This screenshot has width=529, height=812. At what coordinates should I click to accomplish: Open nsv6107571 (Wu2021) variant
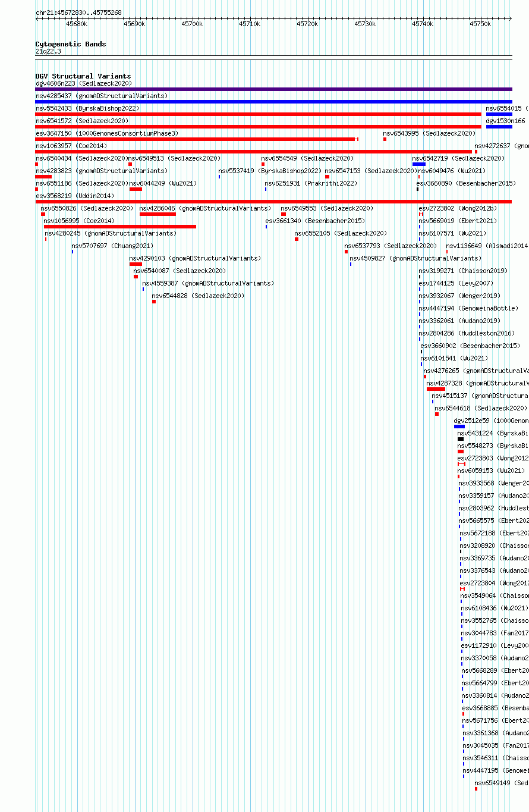tap(452, 234)
